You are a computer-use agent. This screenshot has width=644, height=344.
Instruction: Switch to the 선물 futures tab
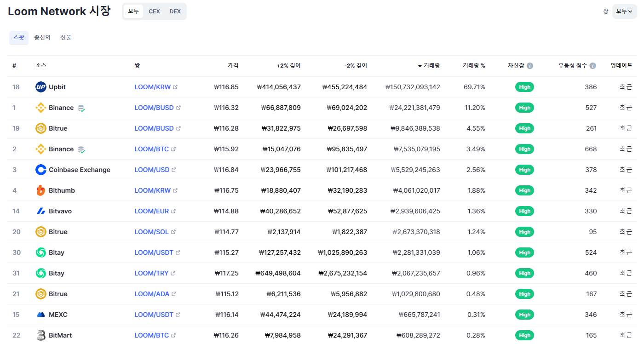pyautogui.click(x=66, y=38)
